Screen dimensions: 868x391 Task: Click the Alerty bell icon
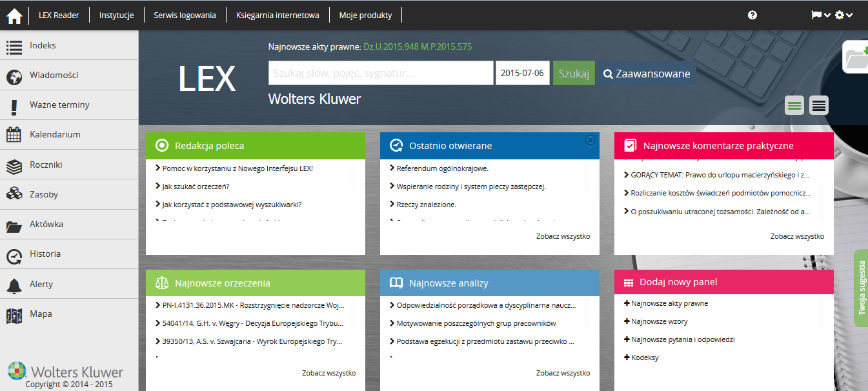coord(14,285)
